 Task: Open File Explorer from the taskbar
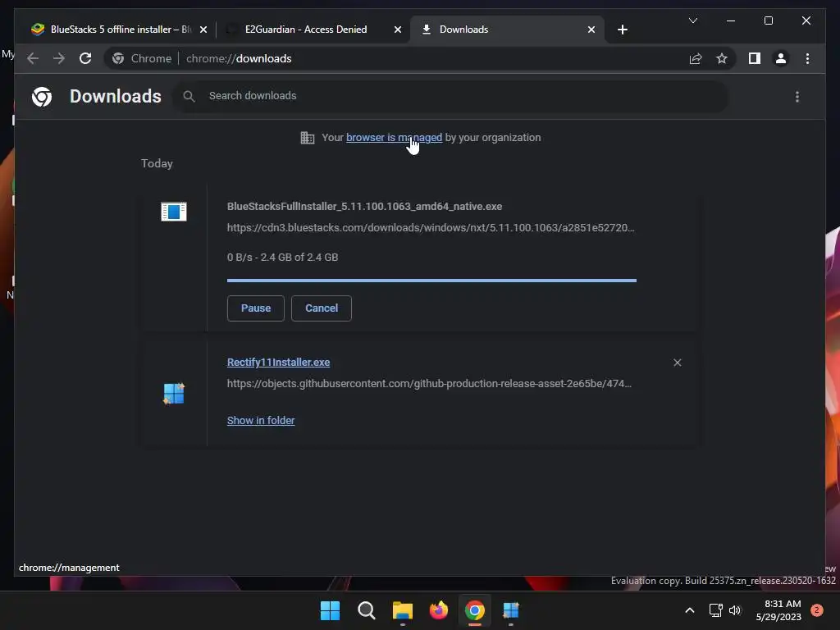pos(402,610)
